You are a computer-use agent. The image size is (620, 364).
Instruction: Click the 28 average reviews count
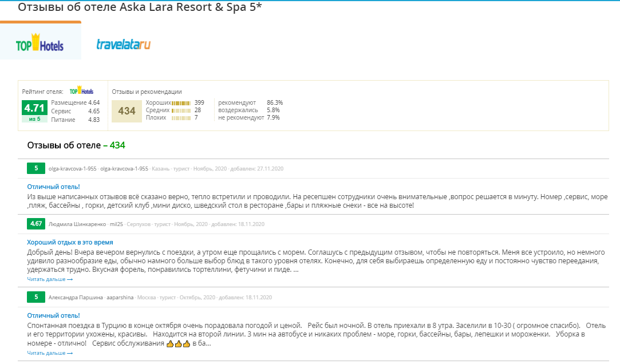coord(198,110)
